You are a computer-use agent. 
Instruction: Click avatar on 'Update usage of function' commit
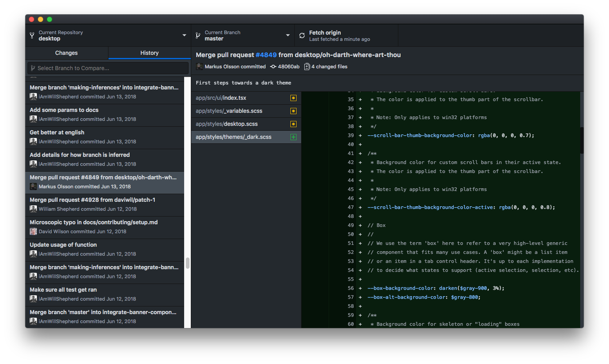coord(33,253)
